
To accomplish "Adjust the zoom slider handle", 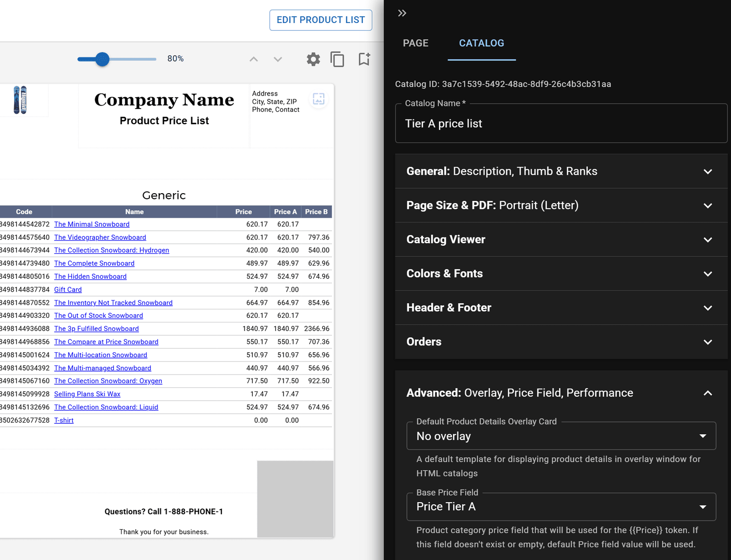I will pyautogui.click(x=102, y=59).
